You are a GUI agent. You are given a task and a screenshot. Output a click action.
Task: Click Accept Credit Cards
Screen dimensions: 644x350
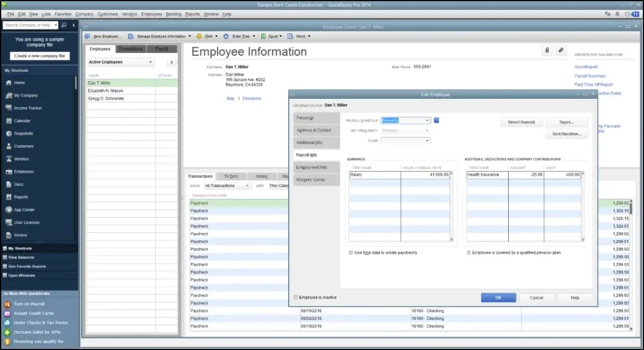point(33,313)
